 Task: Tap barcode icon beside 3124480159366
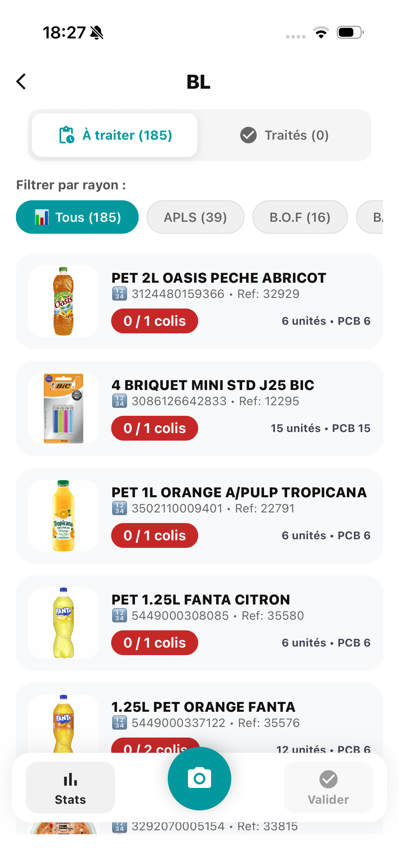(x=119, y=294)
